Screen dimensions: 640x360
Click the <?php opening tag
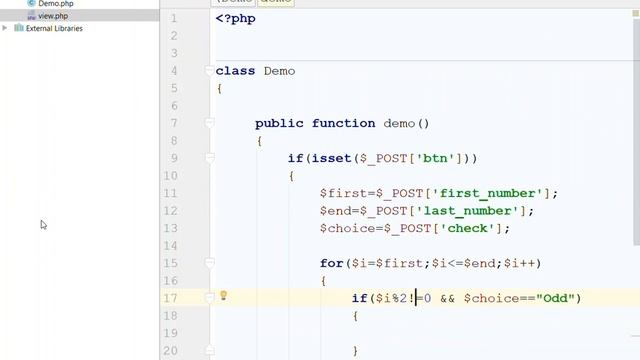tap(236, 19)
